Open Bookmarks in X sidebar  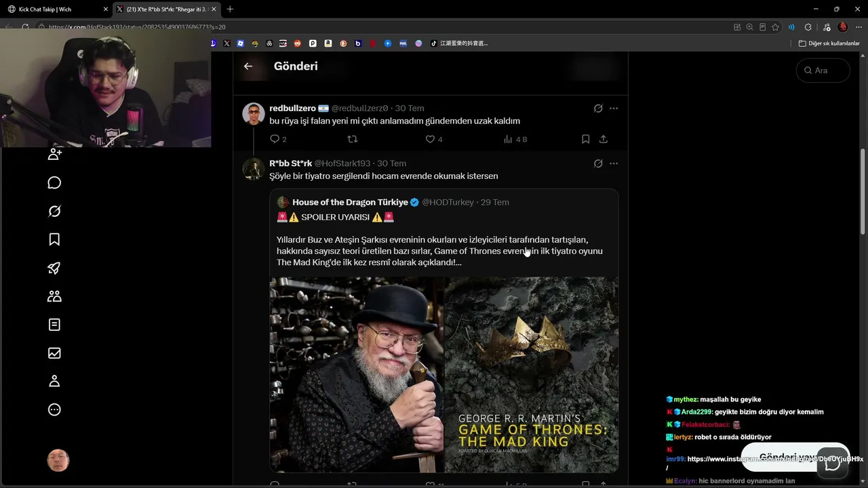55,239
